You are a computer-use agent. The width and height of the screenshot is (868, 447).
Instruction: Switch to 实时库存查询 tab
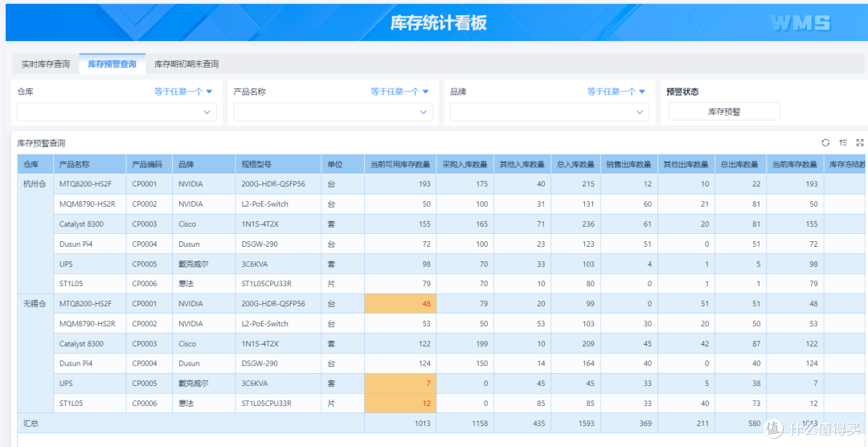[46, 64]
